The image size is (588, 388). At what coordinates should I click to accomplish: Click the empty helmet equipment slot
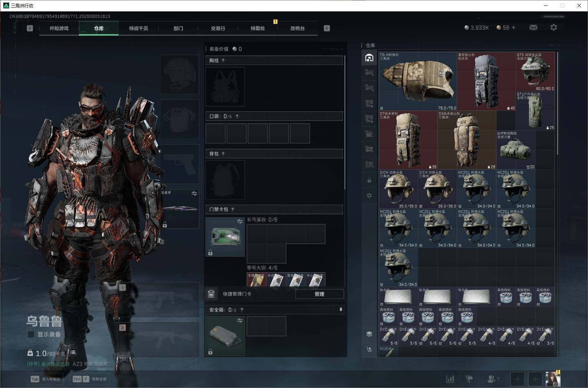point(179,74)
